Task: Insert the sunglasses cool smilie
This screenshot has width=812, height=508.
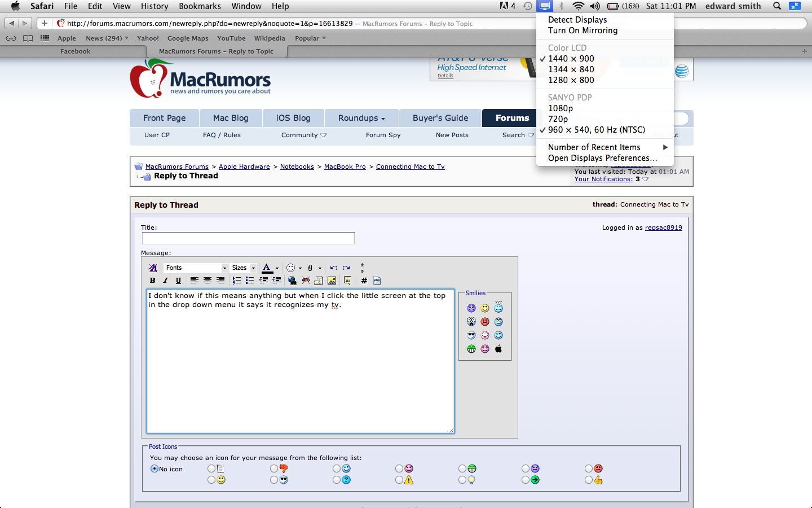Action: (x=471, y=335)
